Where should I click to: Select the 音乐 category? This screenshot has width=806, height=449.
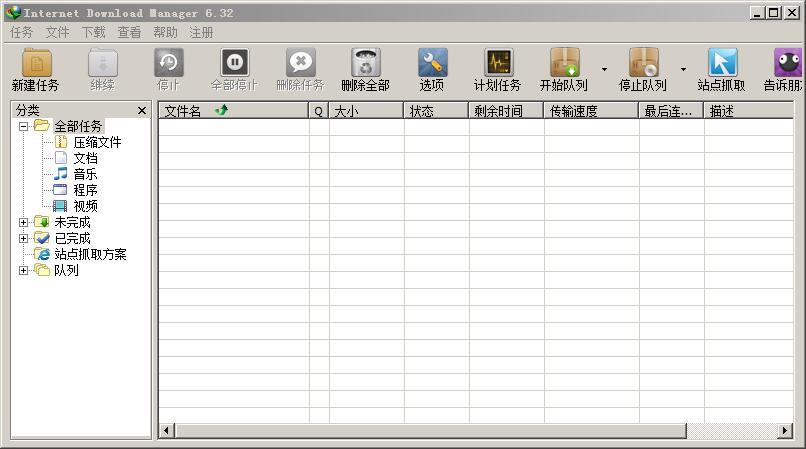point(85,174)
